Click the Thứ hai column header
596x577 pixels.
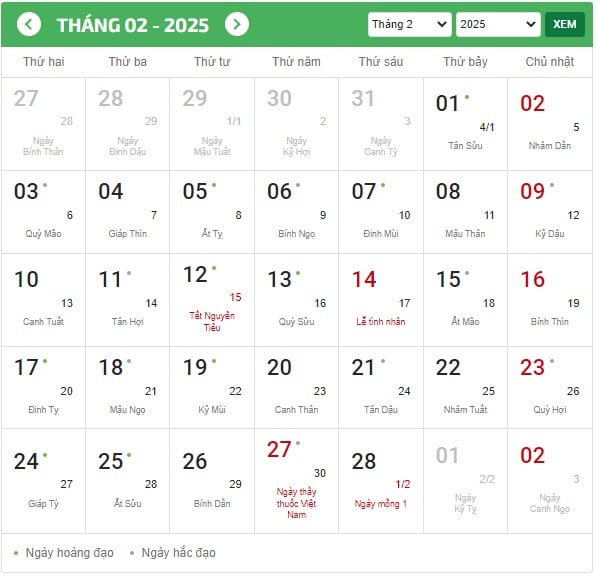pos(43,62)
